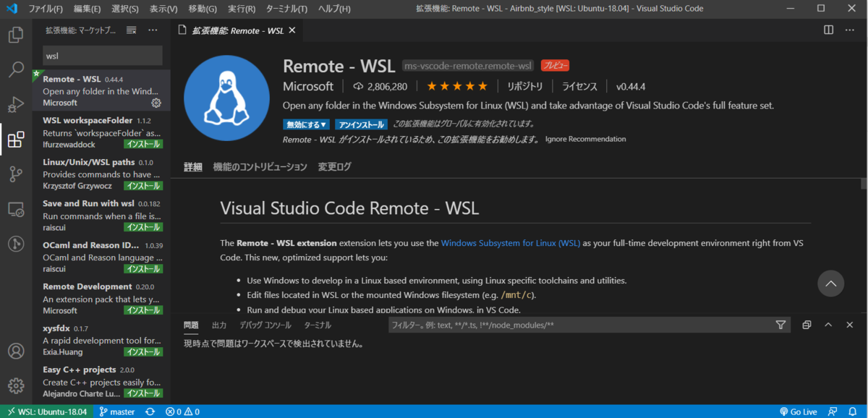Open the ライセンス link
The width and height of the screenshot is (868, 418).
point(579,86)
